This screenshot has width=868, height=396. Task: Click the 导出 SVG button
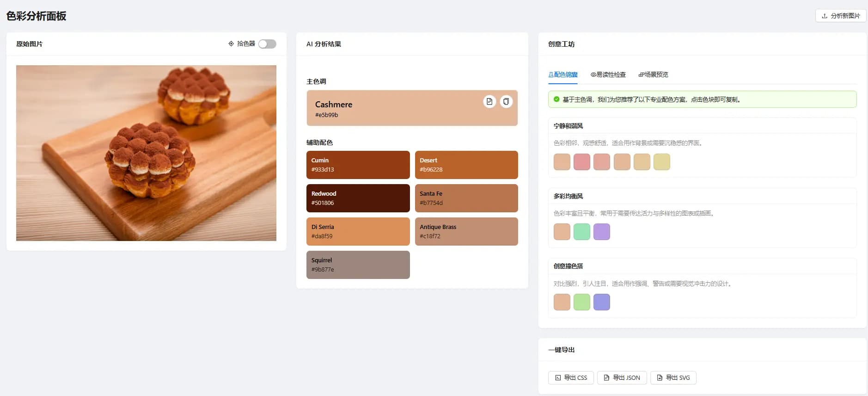pyautogui.click(x=673, y=377)
